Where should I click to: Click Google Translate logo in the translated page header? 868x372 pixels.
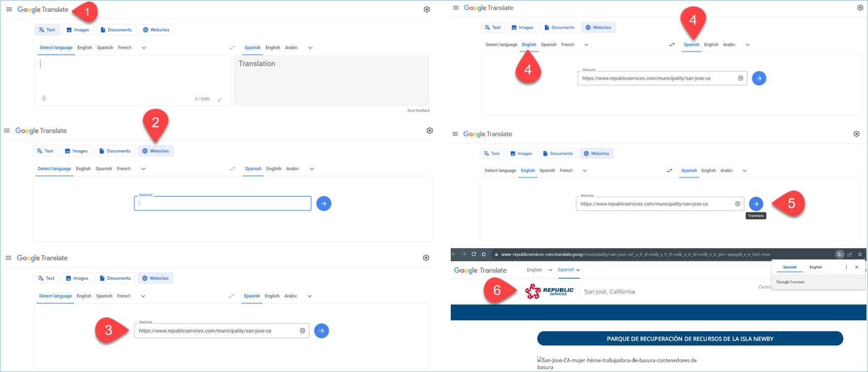480,270
